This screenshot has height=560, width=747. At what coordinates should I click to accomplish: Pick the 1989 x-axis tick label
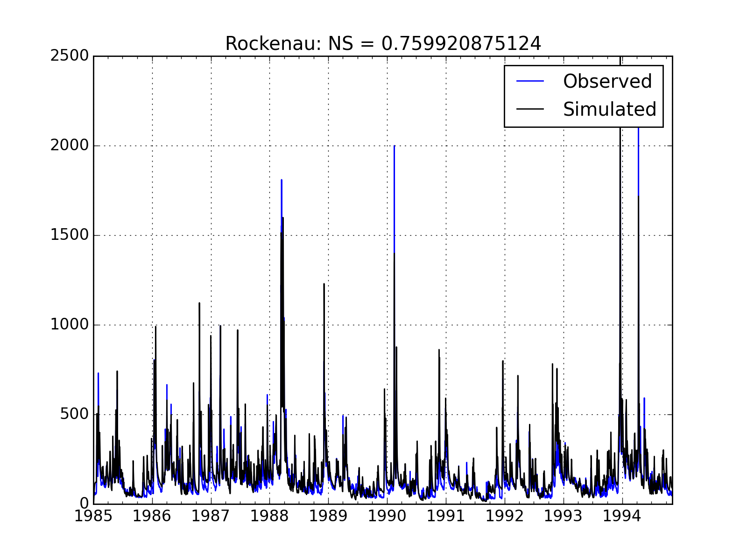click(x=328, y=517)
